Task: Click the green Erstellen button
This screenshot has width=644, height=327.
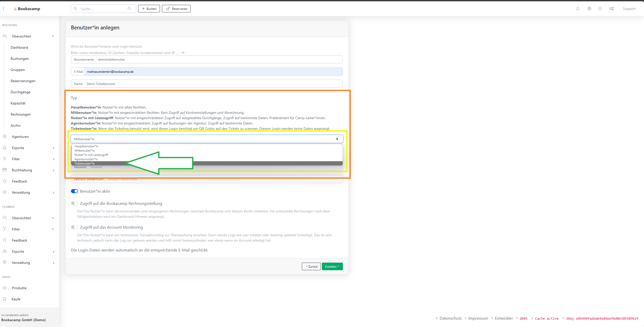Action: click(332, 266)
